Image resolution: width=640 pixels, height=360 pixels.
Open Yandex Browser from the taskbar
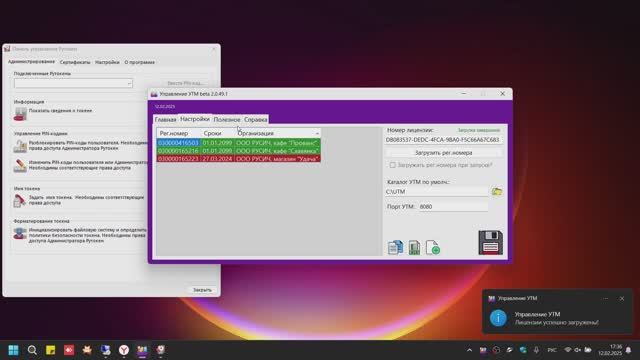coord(124,350)
